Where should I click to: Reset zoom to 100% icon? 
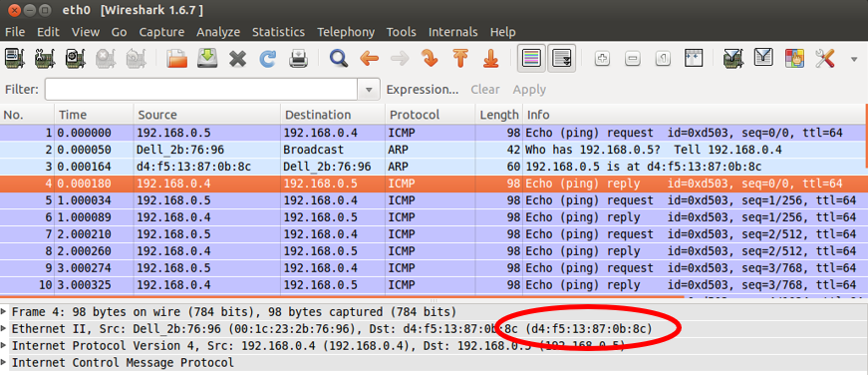point(663,58)
